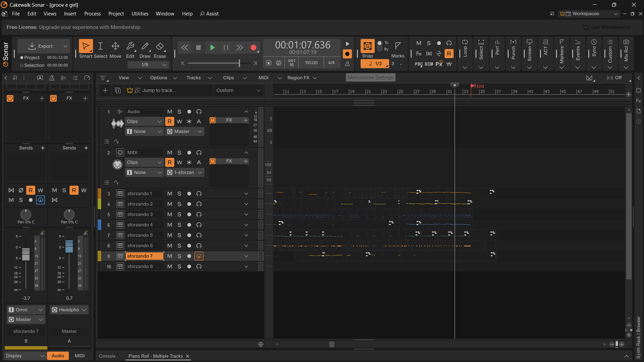644x362 pixels.
Task: Toggle FX bin power on Audio track
Action: coord(213,120)
